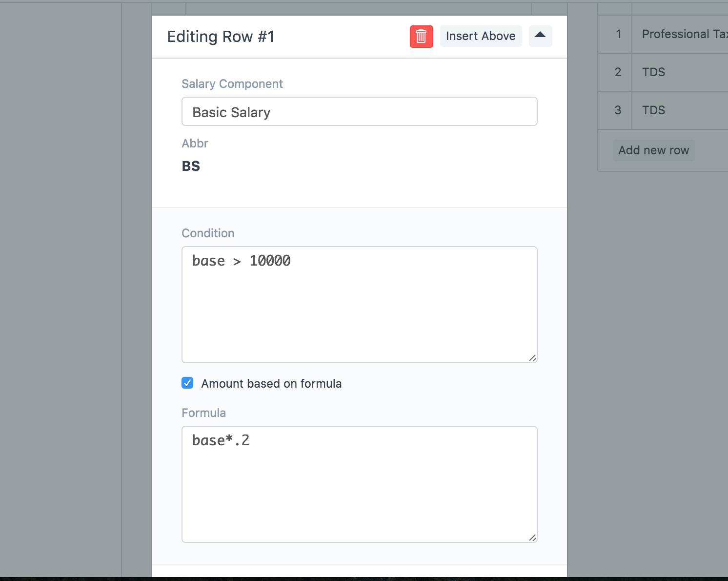Click row number 2 in deductions table

618,72
